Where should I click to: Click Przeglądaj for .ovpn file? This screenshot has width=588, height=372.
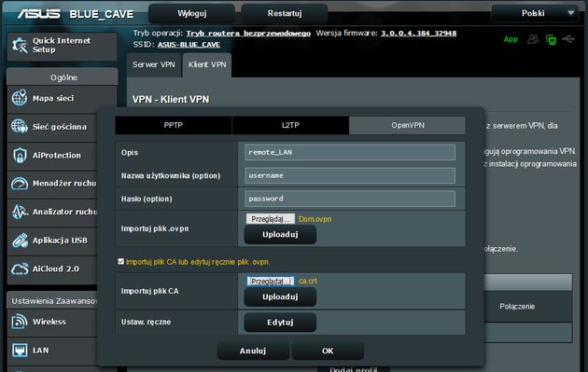(270, 219)
